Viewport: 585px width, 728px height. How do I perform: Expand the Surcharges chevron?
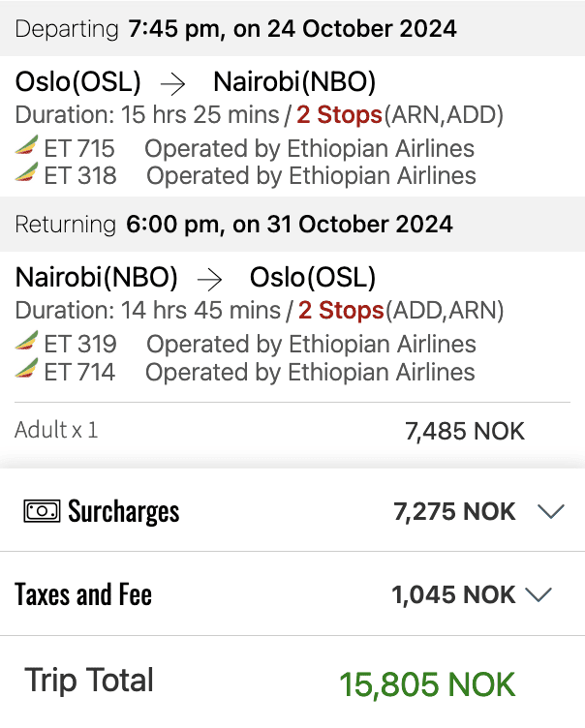pyautogui.click(x=550, y=511)
